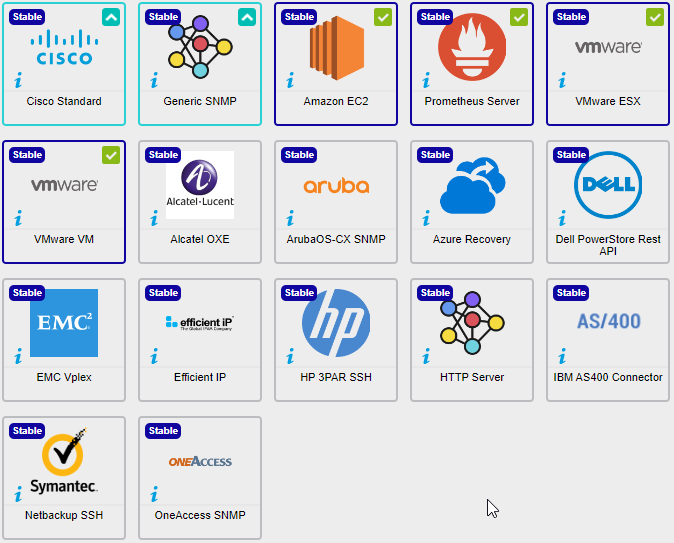Click the HP logo

[x=336, y=323]
